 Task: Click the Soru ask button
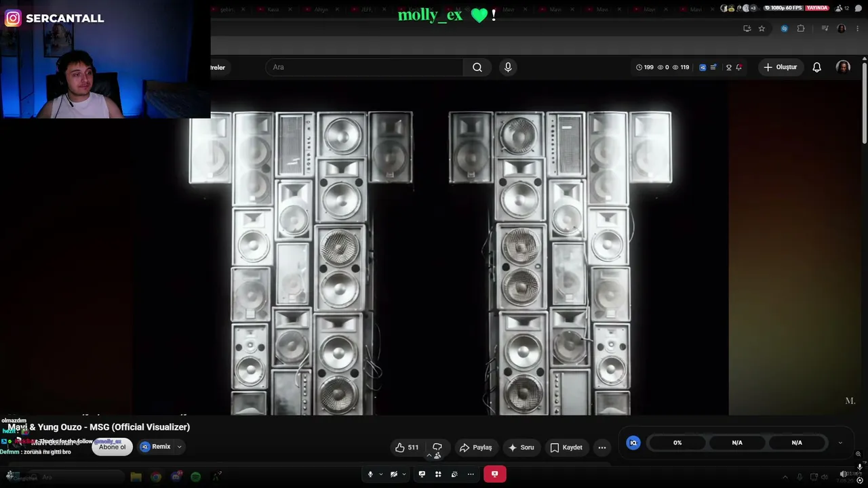coord(521,447)
